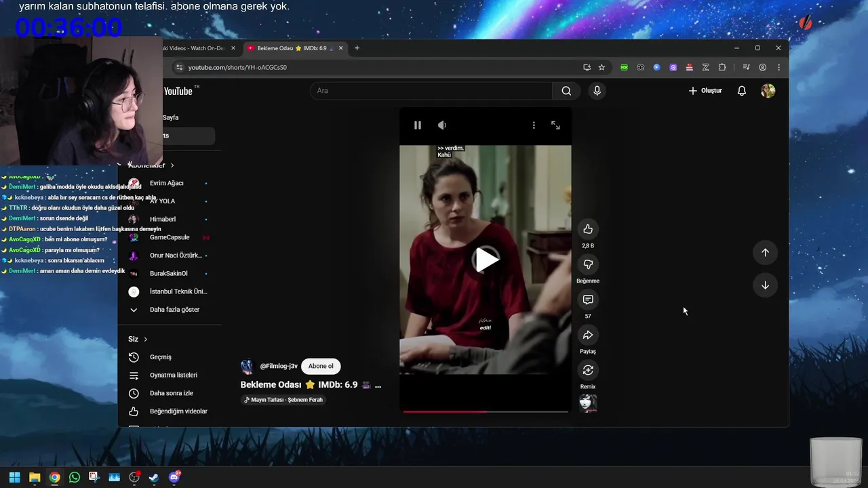Image resolution: width=868 pixels, height=488 pixels.
Task: Like the Short with thumbs up
Action: (588, 229)
